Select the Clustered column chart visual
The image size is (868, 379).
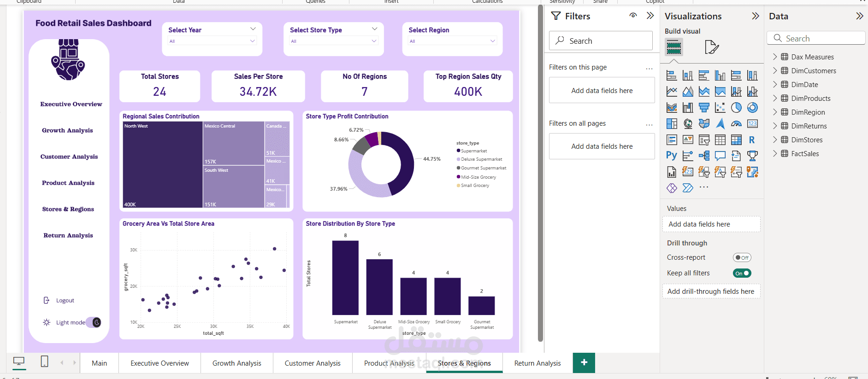(720, 76)
